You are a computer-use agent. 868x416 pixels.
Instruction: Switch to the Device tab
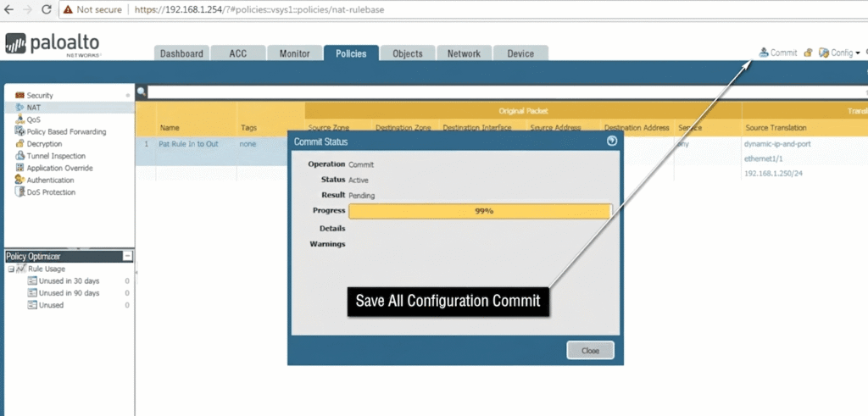pos(520,53)
